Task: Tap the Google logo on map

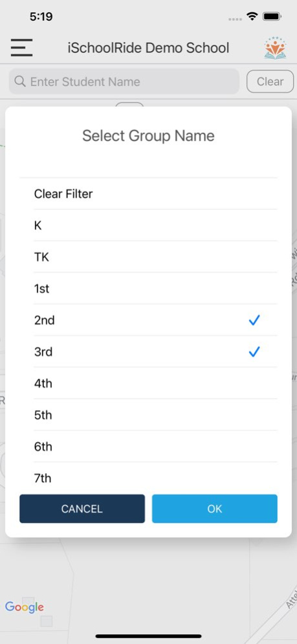Action: pos(24,607)
